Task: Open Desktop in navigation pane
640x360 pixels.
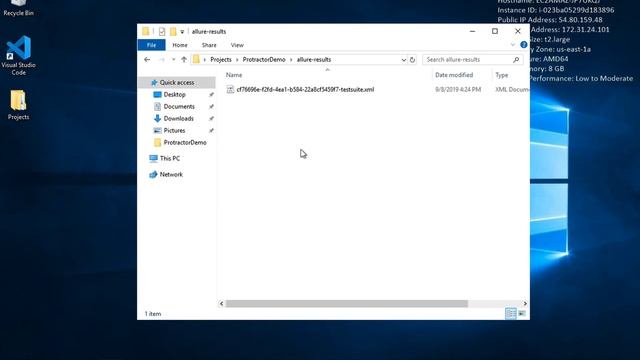Action: pyautogui.click(x=175, y=95)
